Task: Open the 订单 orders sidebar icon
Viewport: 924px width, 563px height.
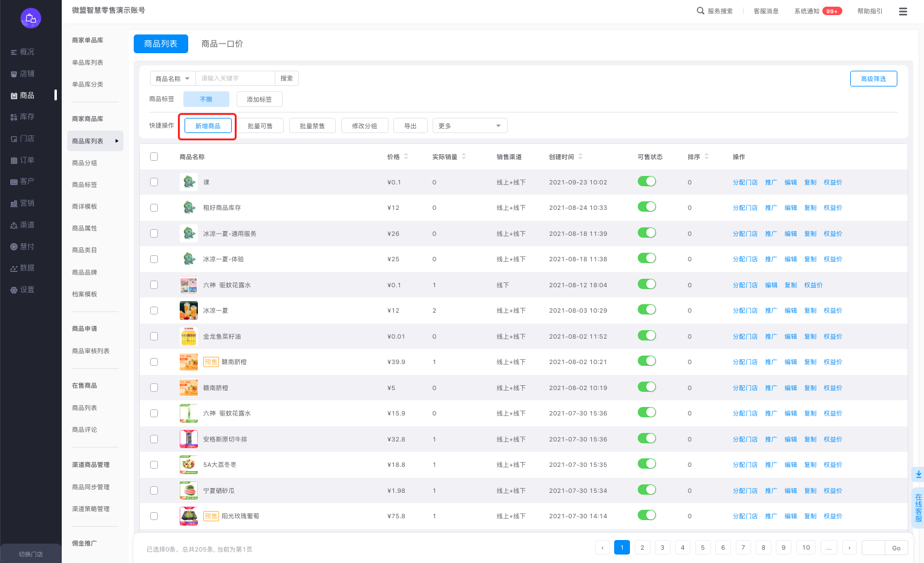Action: 14,161
